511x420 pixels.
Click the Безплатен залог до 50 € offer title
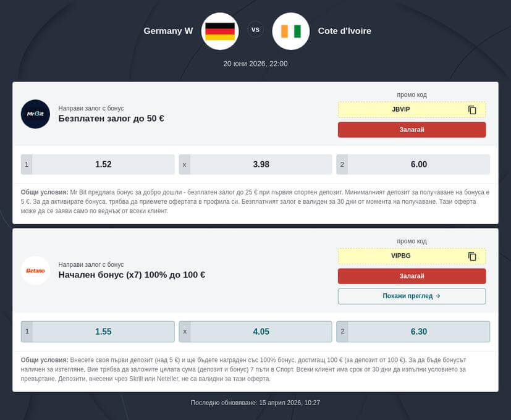coord(111,119)
